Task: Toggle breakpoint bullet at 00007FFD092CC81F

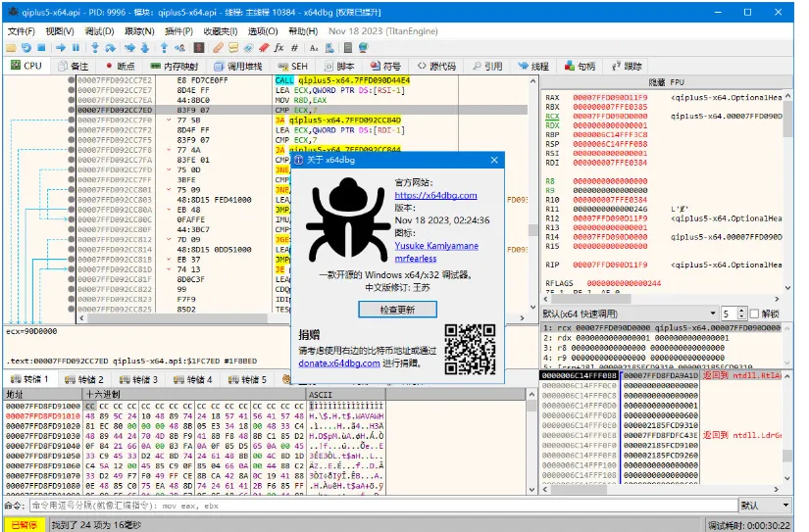Action: pyautogui.click(x=72, y=279)
